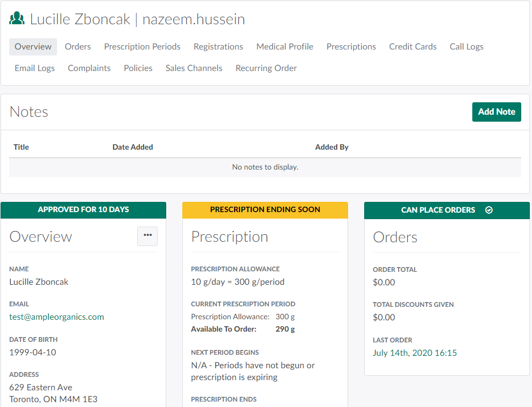Click the checkmark icon in Can Place Orders
The image size is (532, 407).
[x=489, y=210]
